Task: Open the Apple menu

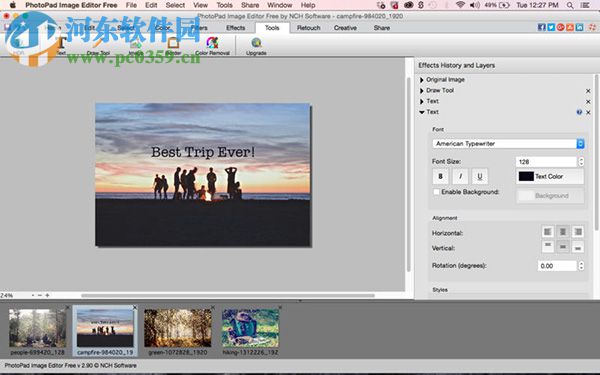Action: (x=13, y=5)
